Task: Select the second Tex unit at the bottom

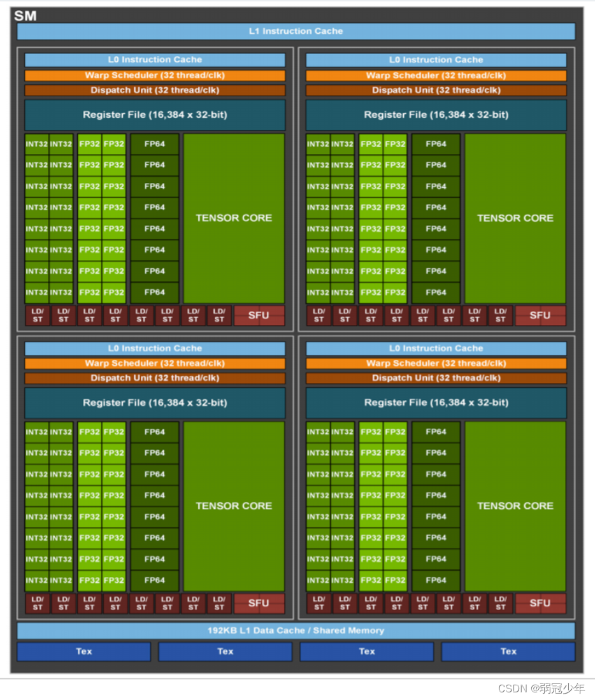Action: 225,651
